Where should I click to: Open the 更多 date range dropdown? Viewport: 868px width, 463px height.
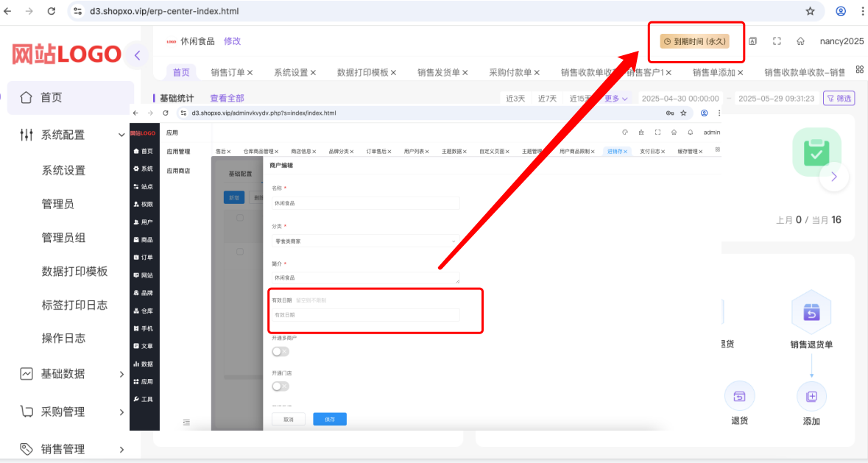click(x=615, y=99)
